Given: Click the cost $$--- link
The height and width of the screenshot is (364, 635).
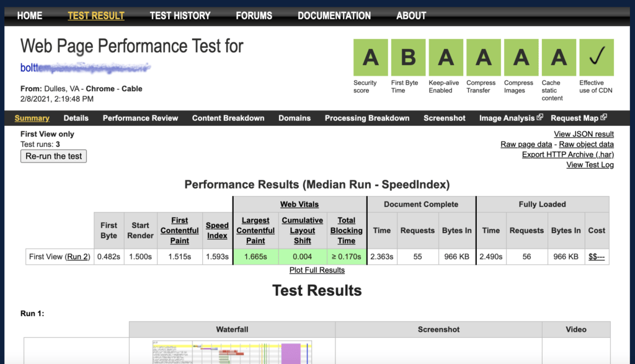Looking at the screenshot, I should (x=596, y=256).
